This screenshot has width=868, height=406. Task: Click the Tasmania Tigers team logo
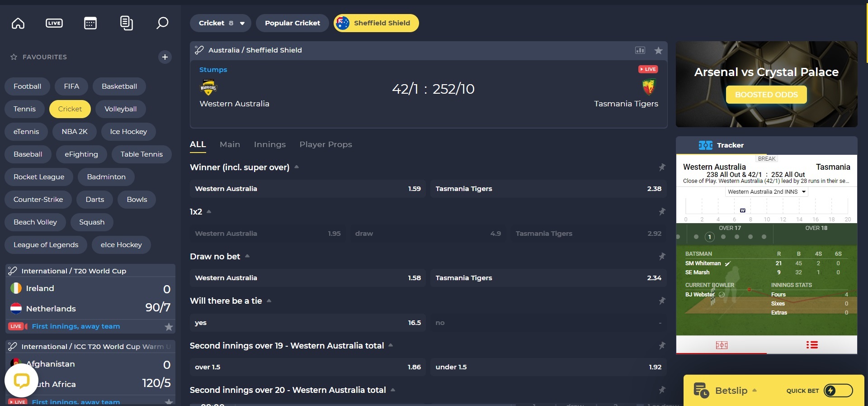pyautogui.click(x=649, y=87)
